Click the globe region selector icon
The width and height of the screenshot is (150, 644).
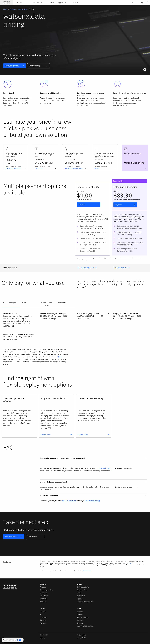142,2
